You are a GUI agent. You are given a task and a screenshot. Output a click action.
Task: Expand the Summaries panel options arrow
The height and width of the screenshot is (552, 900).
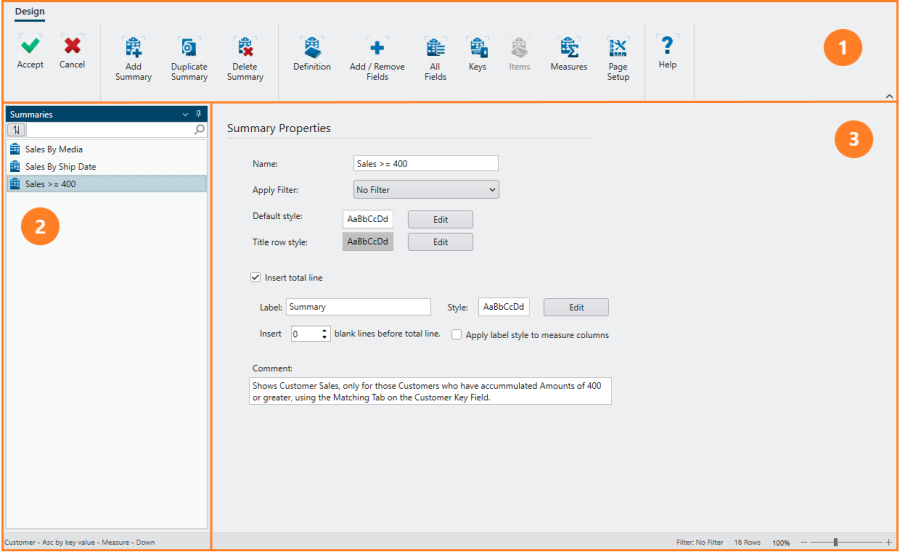click(185, 114)
